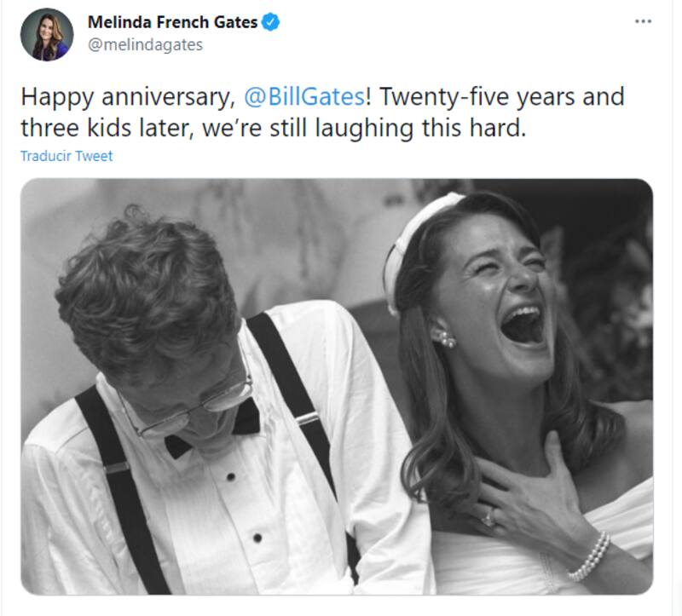Open the @BillGates mention link

tap(304, 96)
